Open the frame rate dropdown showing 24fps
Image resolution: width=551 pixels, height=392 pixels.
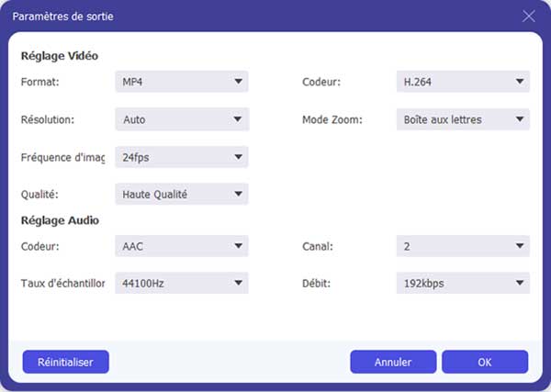point(182,157)
